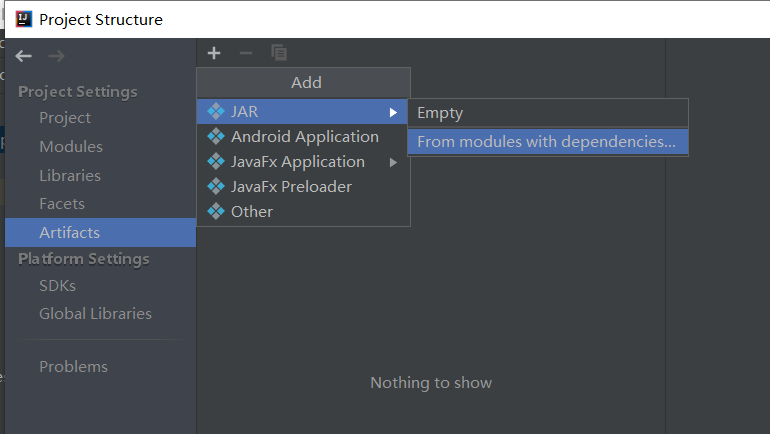
Task: Click the Forward navigation arrow
Action: point(56,57)
